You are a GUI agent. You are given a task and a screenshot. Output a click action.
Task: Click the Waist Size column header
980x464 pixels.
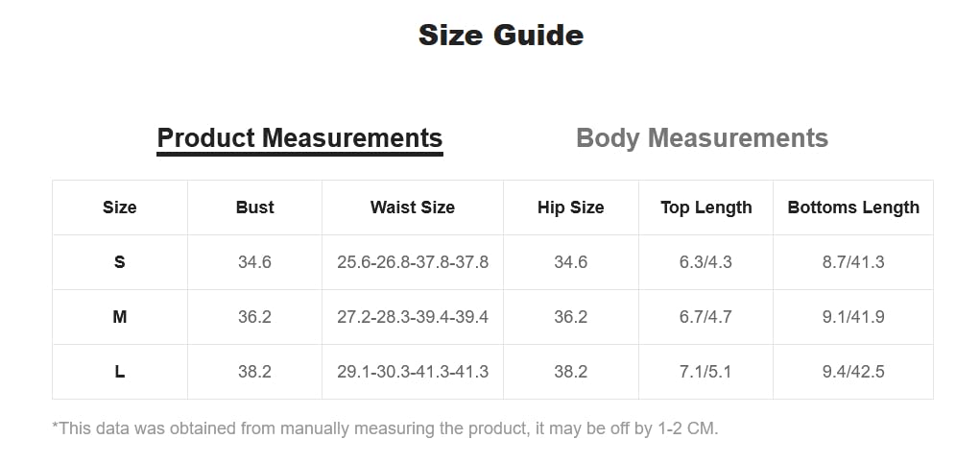[x=413, y=208]
